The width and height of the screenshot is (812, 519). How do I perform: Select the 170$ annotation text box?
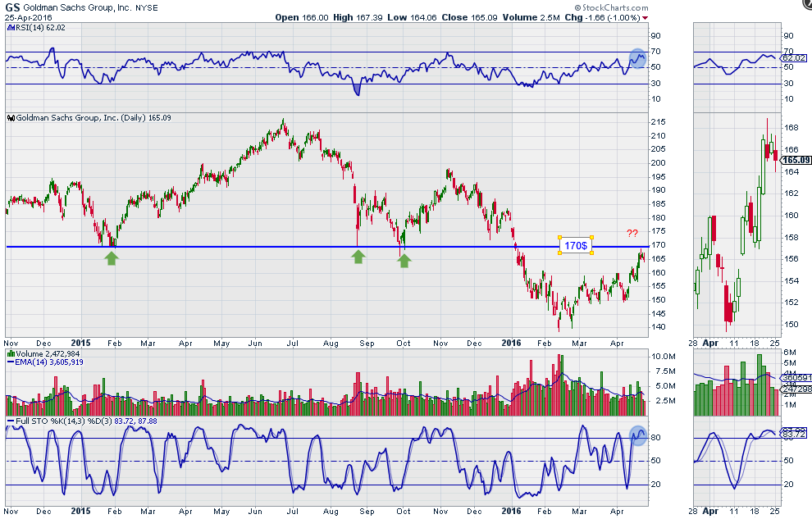(576, 245)
